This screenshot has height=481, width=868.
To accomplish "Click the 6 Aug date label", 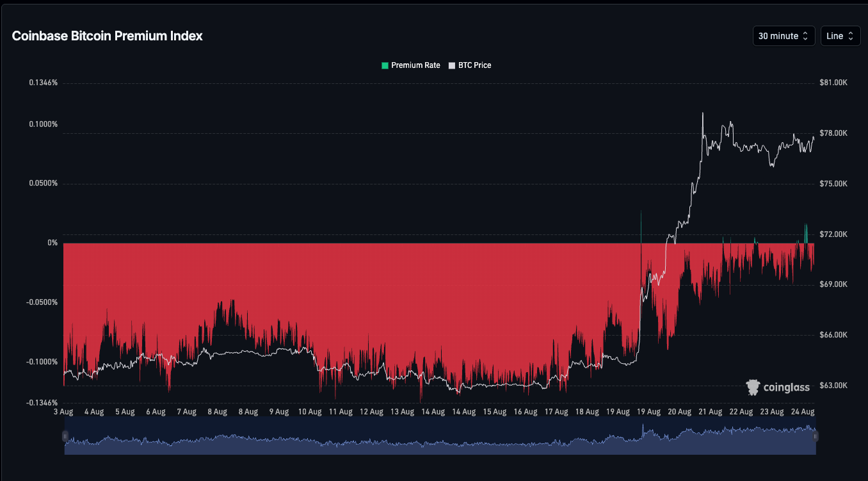I will click(156, 412).
